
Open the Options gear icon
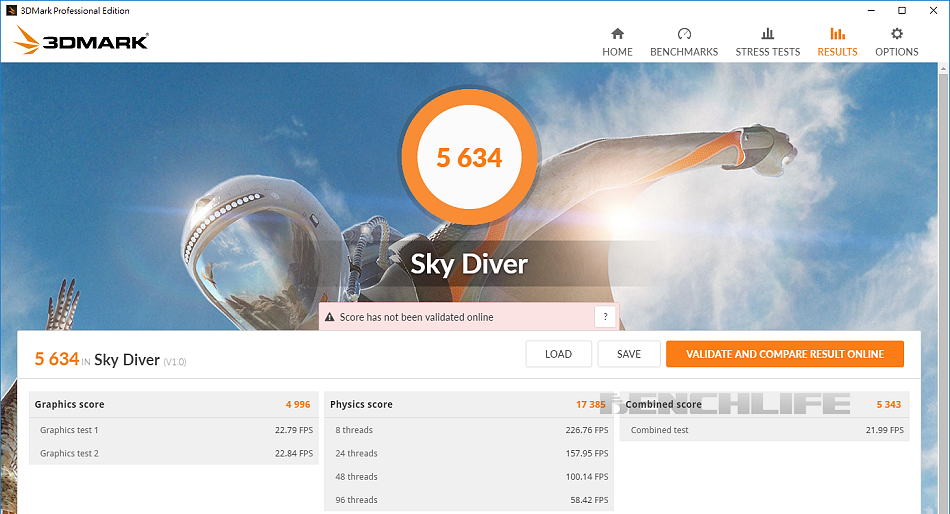pyautogui.click(x=897, y=33)
